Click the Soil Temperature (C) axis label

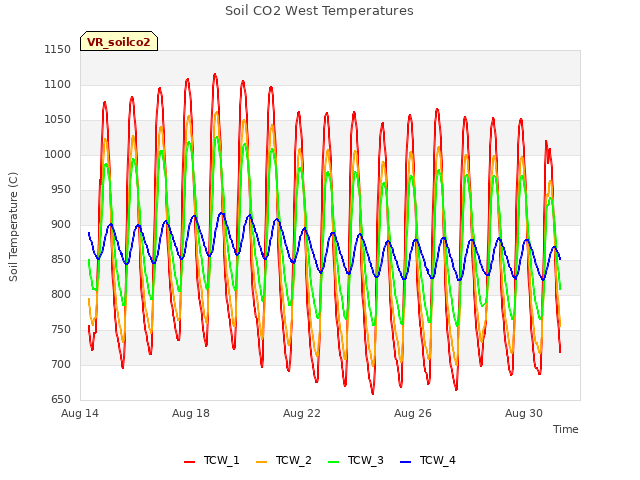pos(13,227)
